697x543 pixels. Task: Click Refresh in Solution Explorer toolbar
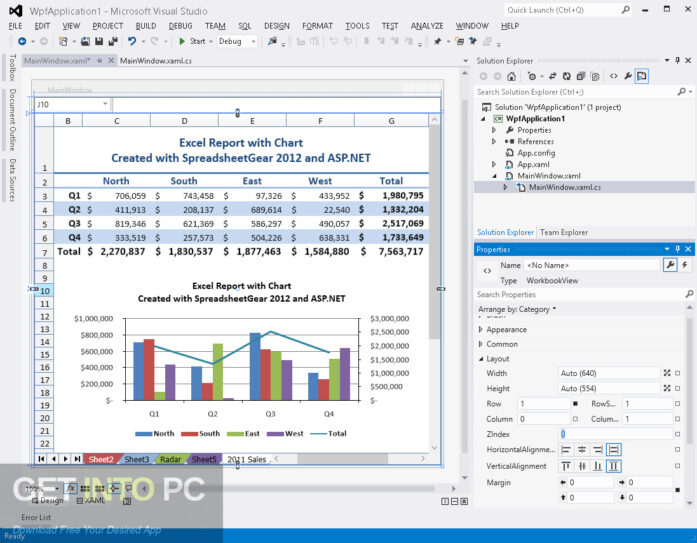pyautogui.click(x=566, y=76)
